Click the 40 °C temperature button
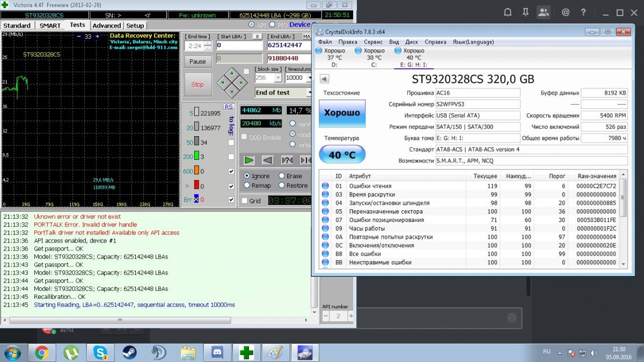Viewport: 644px width, 362px height. pos(342,154)
